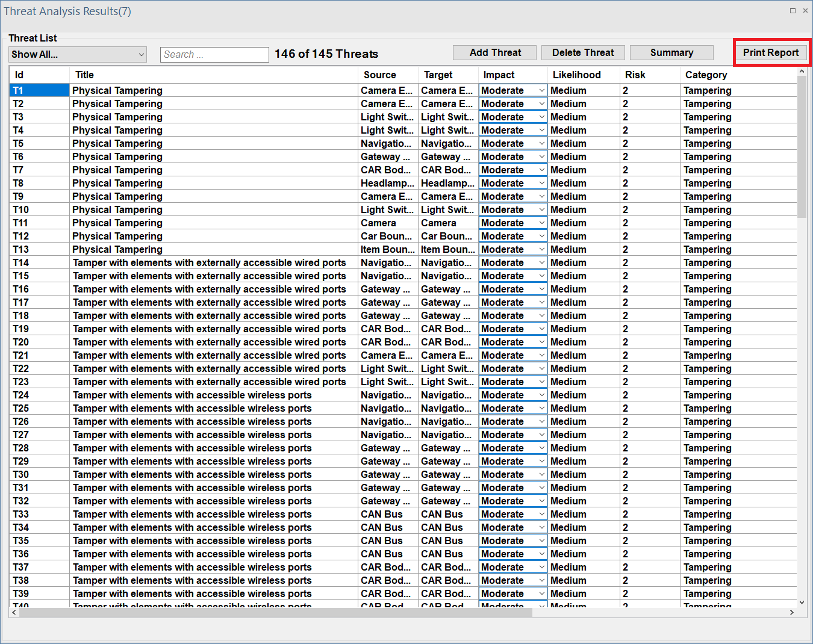Expand the Impact dropdown for T1

pos(541,91)
